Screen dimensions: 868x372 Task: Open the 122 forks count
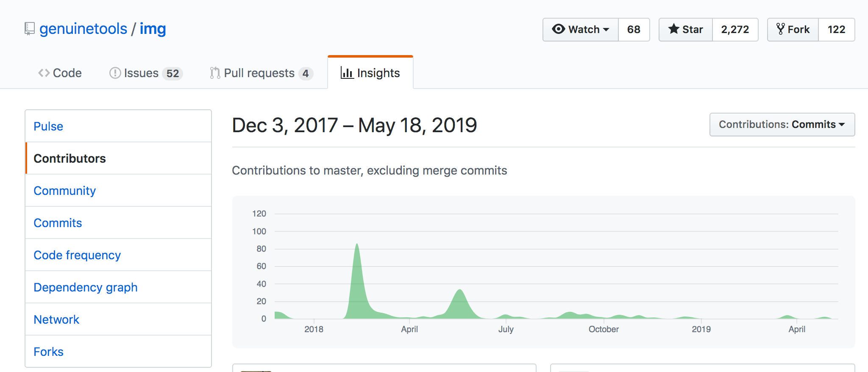[x=836, y=30]
